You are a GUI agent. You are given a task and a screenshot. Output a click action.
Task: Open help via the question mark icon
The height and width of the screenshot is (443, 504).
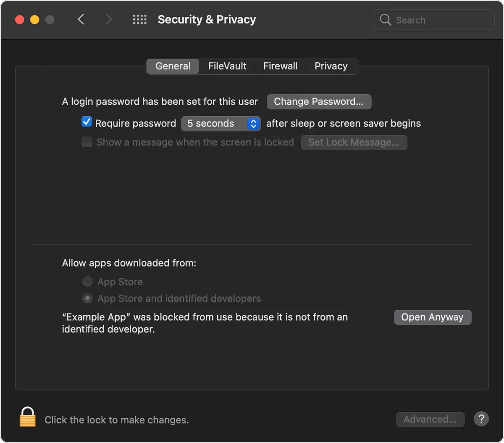(x=481, y=419)
